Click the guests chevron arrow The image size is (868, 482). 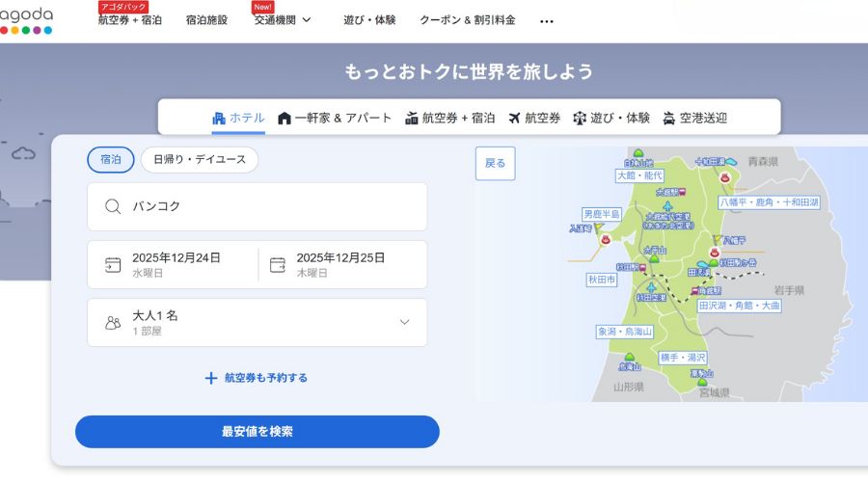[405, 322]
